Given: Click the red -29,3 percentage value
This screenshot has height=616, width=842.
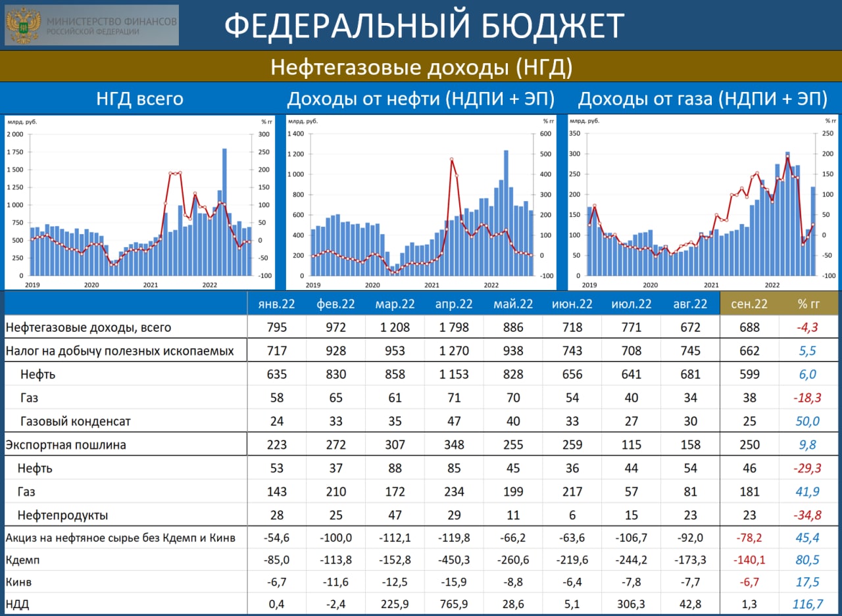Looking at the screenshot, I should coord(808,469).
